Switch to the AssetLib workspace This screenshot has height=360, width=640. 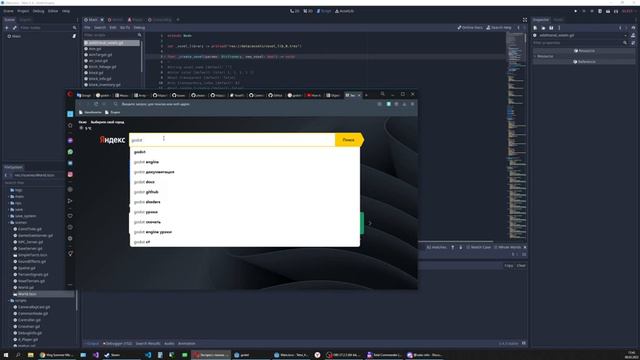tap(344, 11)
